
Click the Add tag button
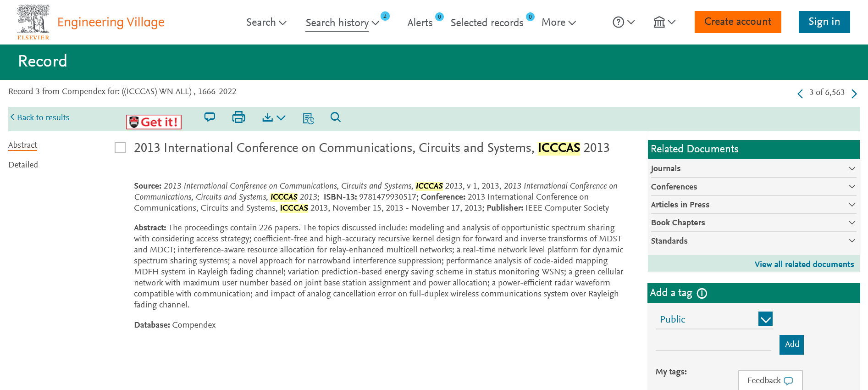click(791, 345)
